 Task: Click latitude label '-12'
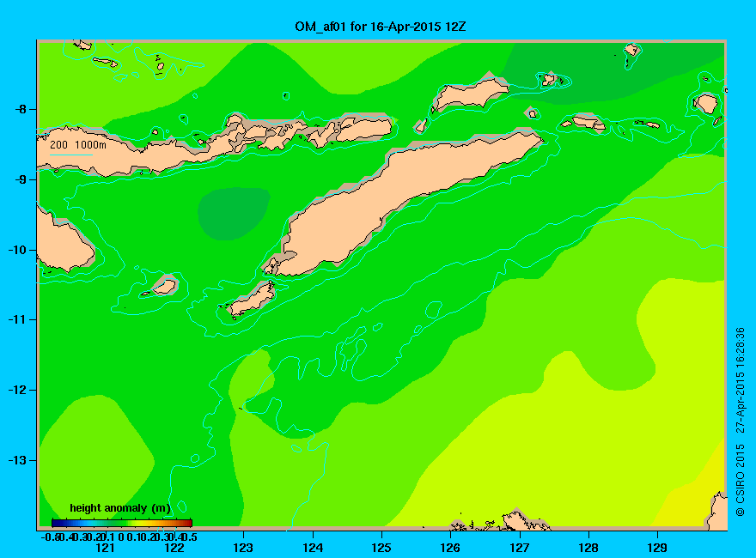(x=17, y=390)
